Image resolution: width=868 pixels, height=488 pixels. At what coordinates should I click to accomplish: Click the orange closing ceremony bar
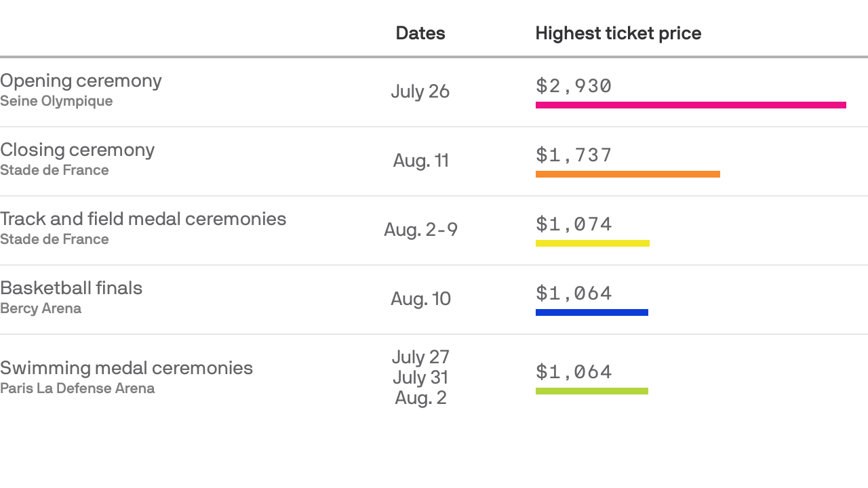coord(627,174)
